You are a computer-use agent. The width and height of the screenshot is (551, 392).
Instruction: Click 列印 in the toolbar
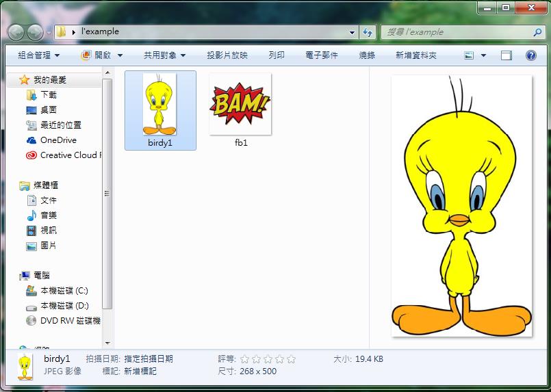tap(277, 55)
